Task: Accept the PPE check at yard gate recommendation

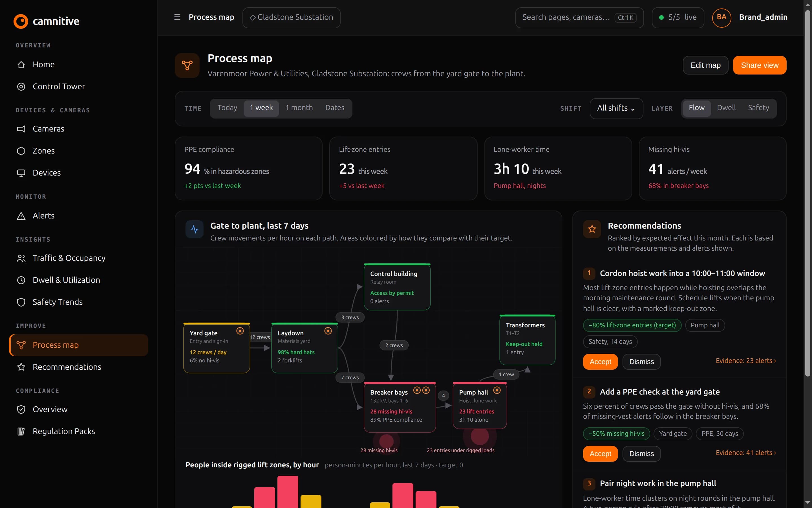Action: click(x=600, y=454)
